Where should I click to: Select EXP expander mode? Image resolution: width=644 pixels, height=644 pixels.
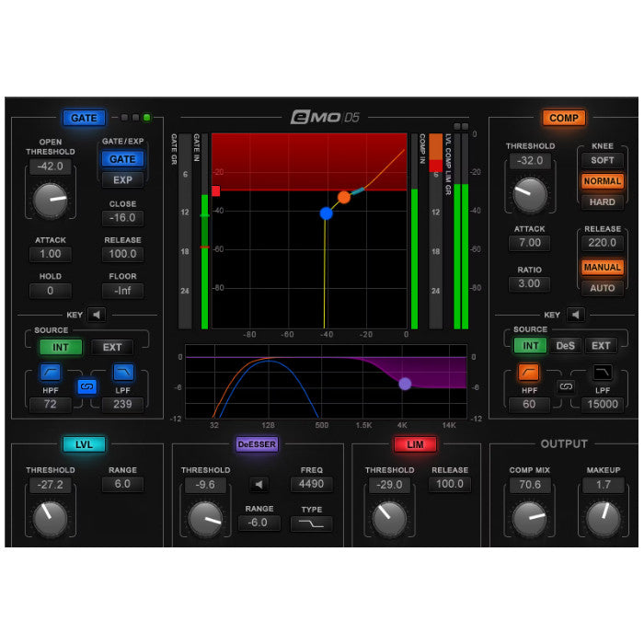(122, 180)
